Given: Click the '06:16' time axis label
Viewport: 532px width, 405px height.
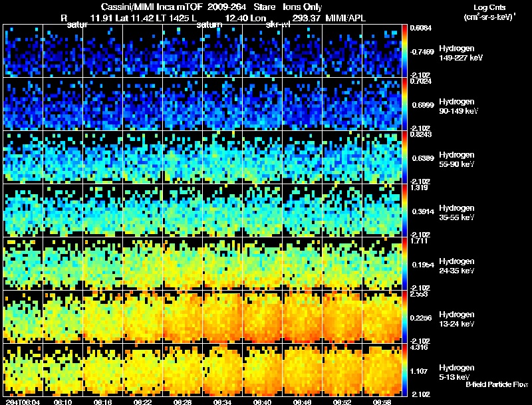Looking at the screenshot, I should (103, 402).
